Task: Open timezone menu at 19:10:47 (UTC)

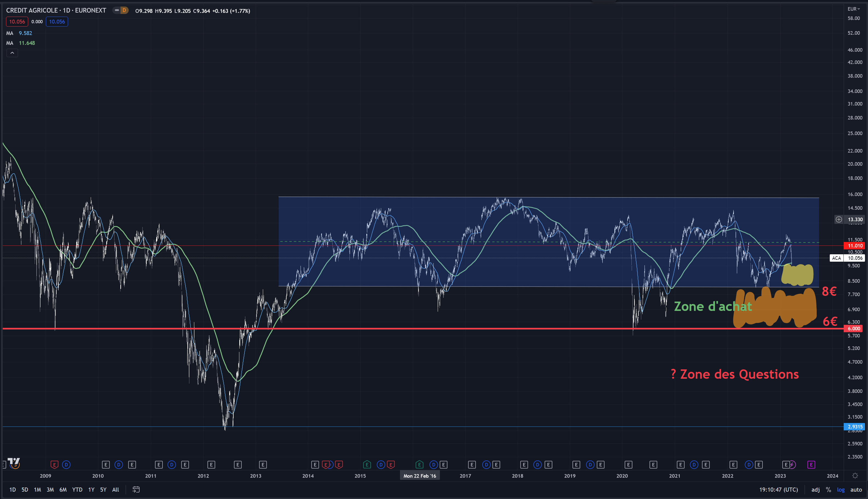Action: point(779,489)
